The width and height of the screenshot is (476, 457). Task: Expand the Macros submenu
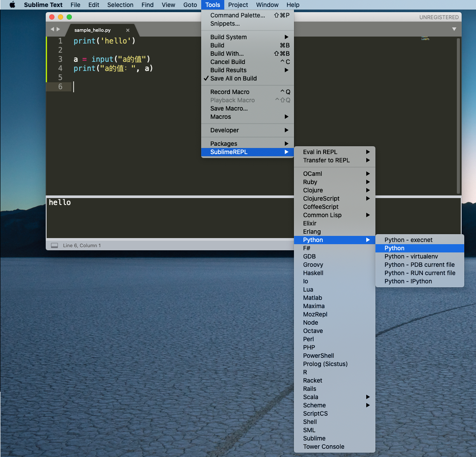tap(247, 117)
